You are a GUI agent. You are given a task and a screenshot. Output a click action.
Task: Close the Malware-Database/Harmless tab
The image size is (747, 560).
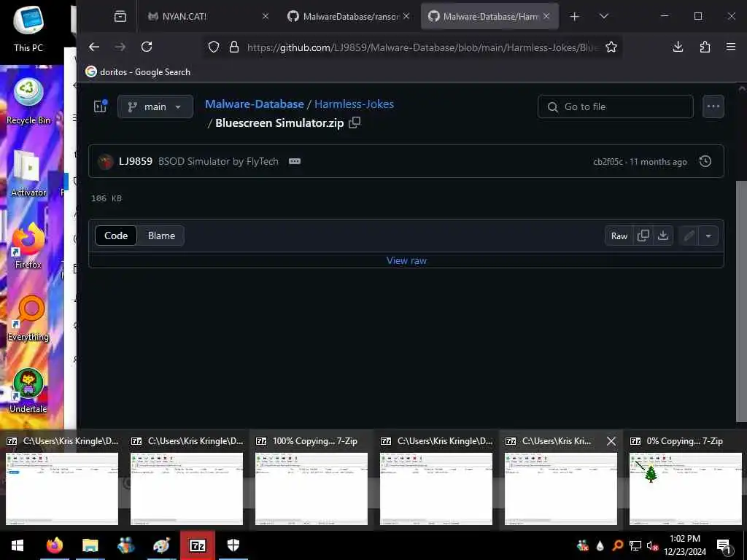[x=546, y=16]
